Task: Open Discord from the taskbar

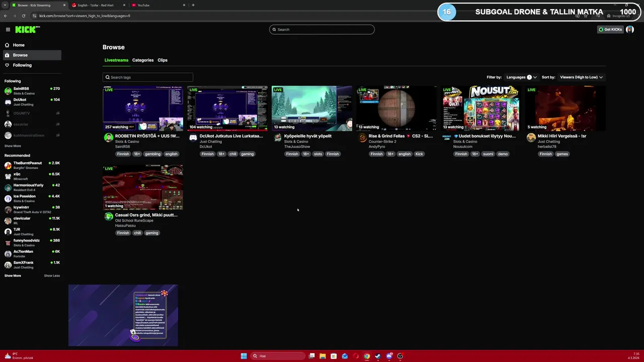Action: (389, 356)
